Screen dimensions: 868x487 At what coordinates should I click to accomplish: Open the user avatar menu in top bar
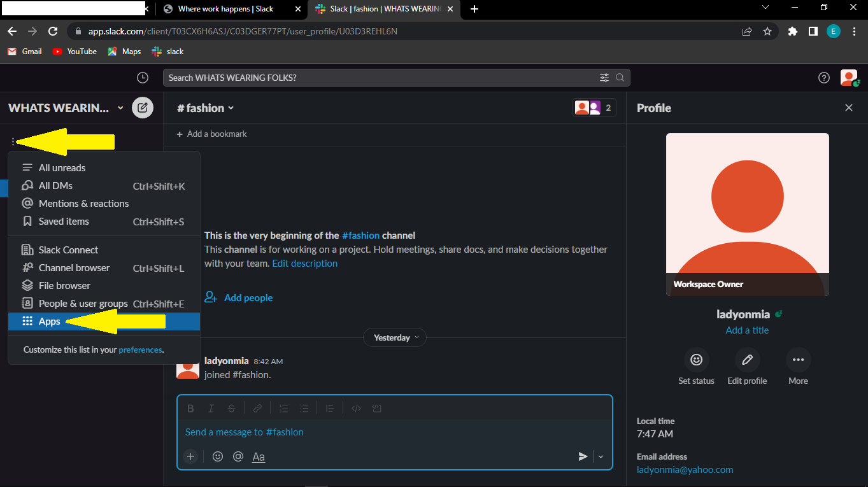[x=849, y=78]
